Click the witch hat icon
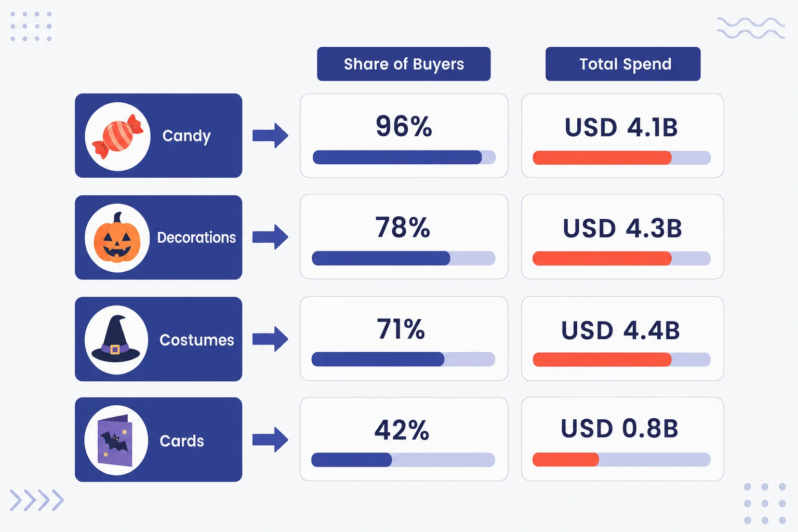 116,339
